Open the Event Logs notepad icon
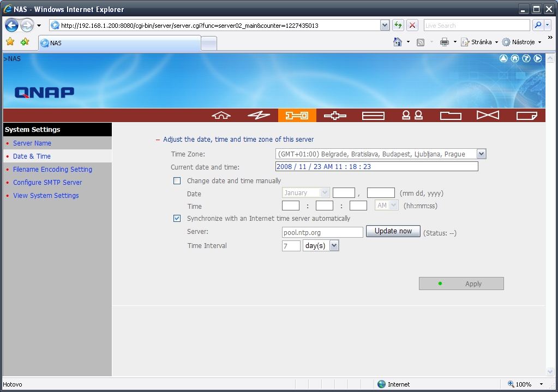Screen dimensions: 558x392 527,115
